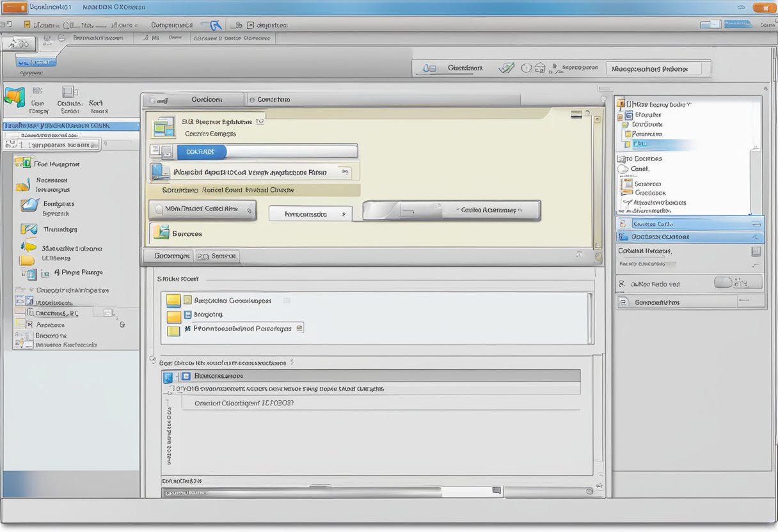The height and width of the screenshot is (532, 778).
Task: Click the send checkmark icon in the header bar
Action: pos(506,66)
